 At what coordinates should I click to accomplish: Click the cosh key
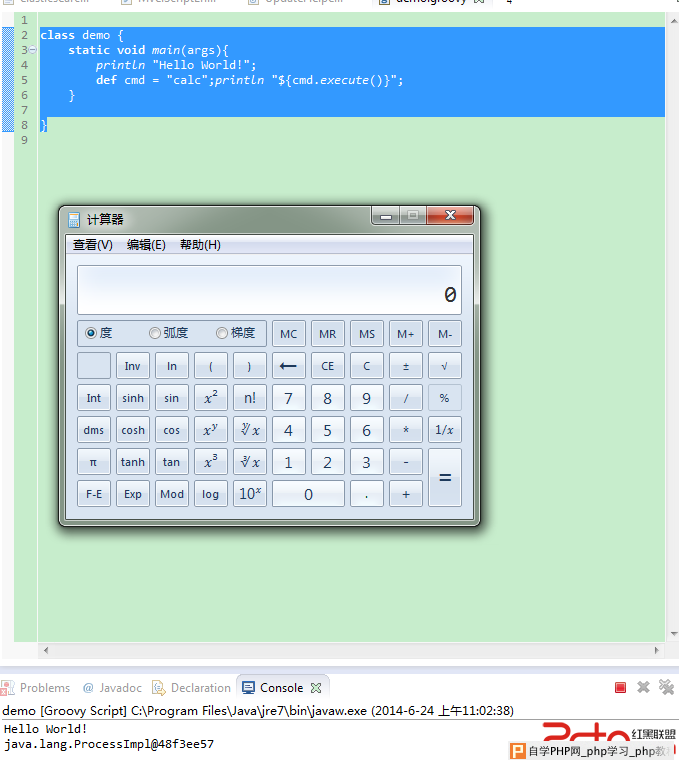[x=133, y=430]
